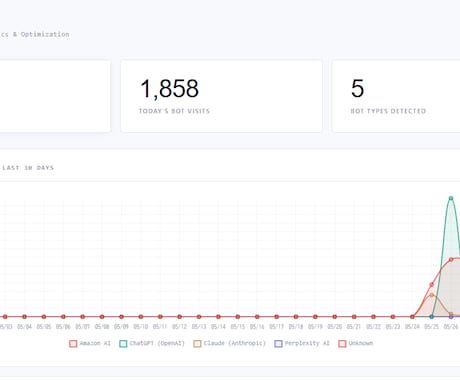Click the baseline data point at 05/04
Image resolution: width=460 pixels, height=380 pixels.
click(x=24, y=317)
